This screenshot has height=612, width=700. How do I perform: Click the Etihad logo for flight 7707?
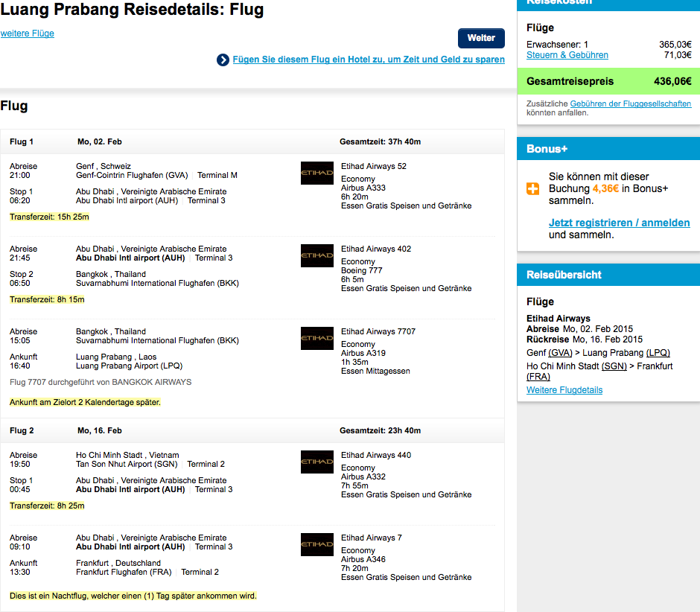(x=317, y=338)
